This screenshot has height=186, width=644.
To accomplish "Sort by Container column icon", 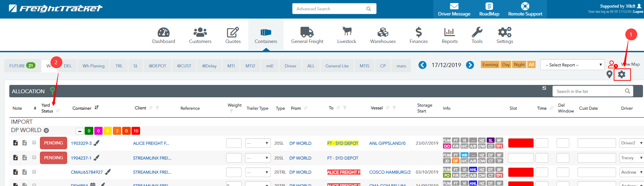I will click(97, 108).
